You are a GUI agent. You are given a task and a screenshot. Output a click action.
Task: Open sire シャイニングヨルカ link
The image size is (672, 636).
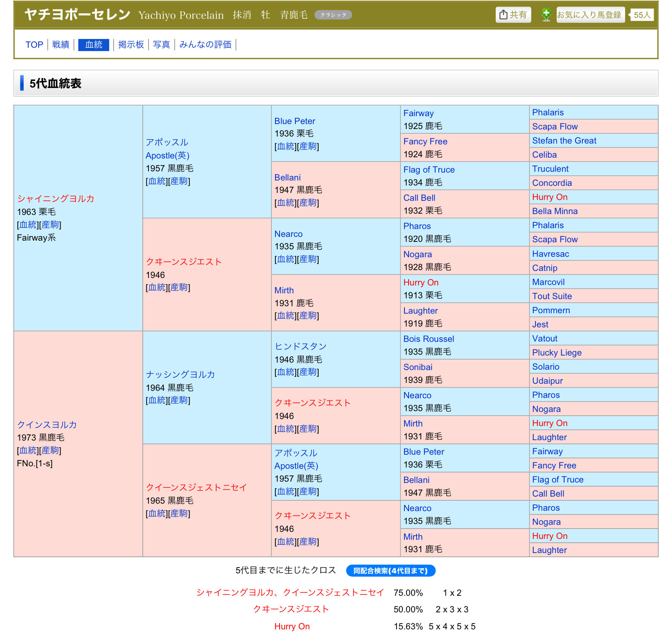point(56,199)
